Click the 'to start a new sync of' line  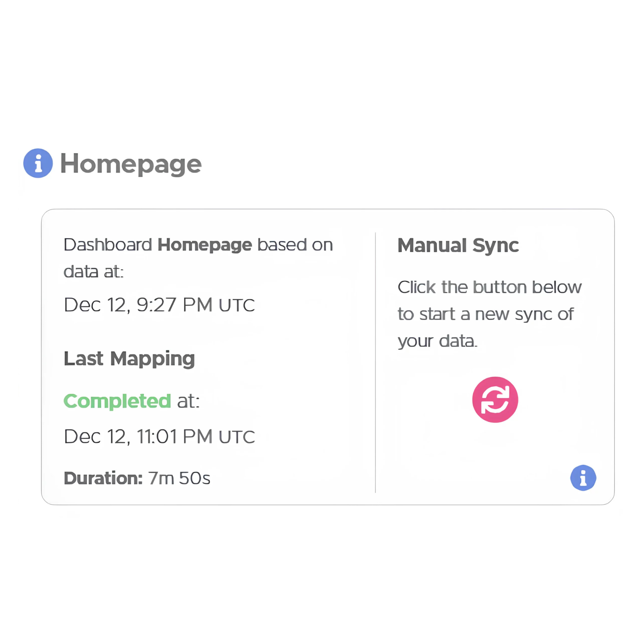[485, 314]
